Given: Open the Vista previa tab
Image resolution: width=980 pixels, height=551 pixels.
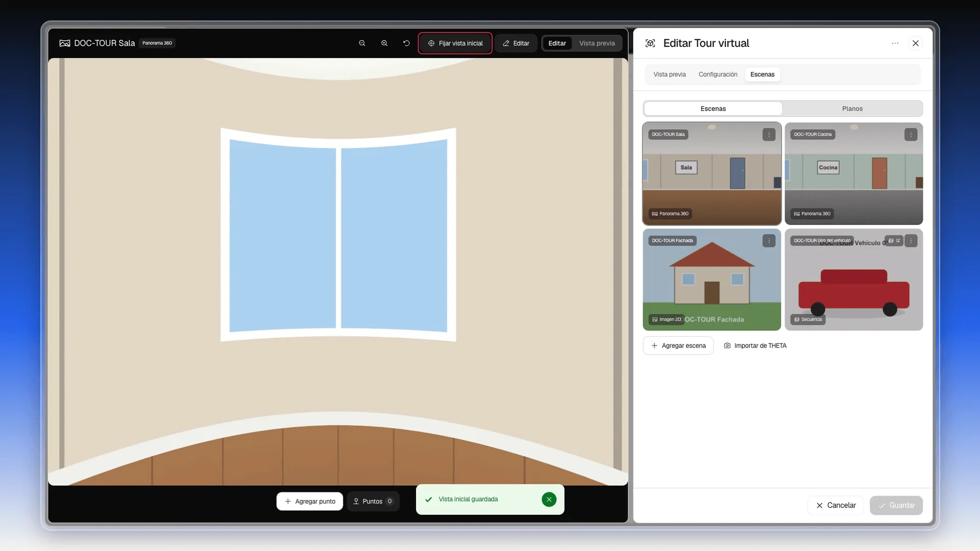Looking at the screenshot, I should pos(669,74).
